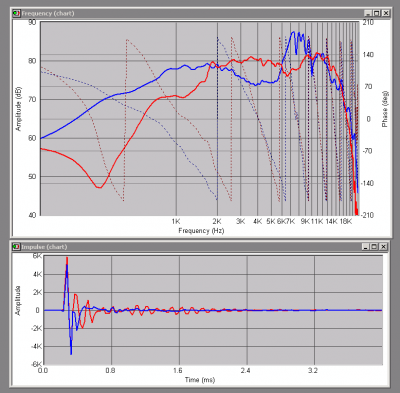
Task: Click the 80 dB amplitude tick label
Action: [32, 61]
